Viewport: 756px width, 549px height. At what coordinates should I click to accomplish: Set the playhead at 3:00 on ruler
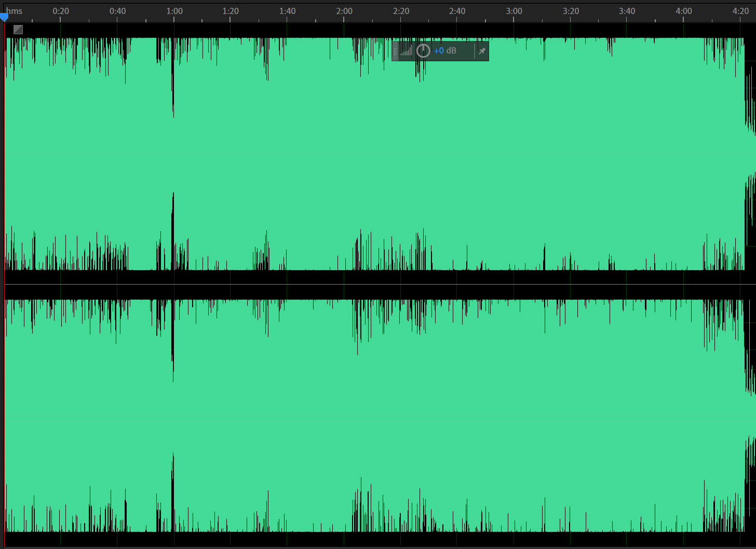tap(514, 11)
